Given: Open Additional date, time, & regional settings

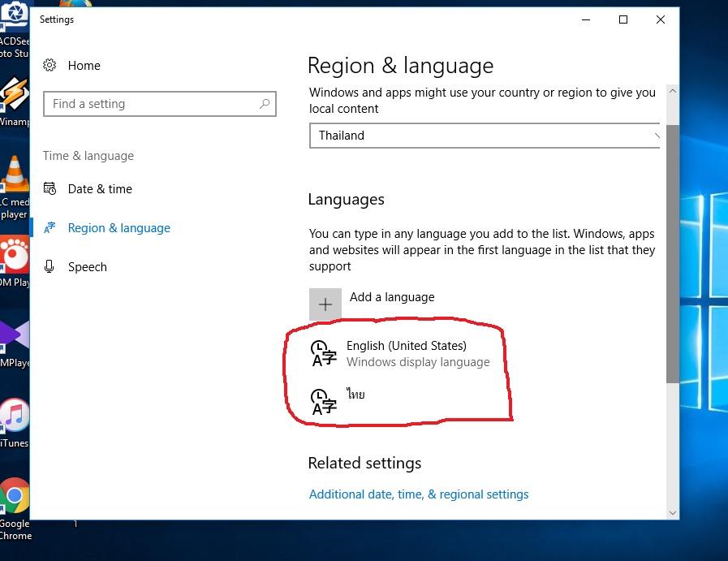Looking at the screenshot, I should 419,494.
